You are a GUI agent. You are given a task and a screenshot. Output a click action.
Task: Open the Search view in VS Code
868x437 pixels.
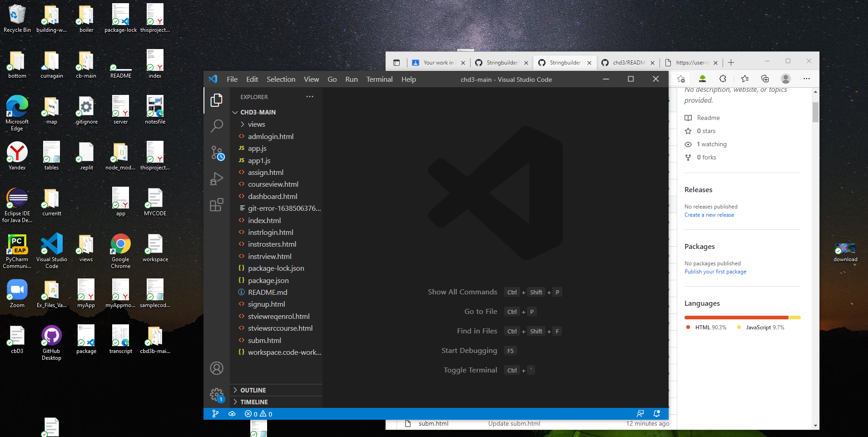[x=217, y=125]
